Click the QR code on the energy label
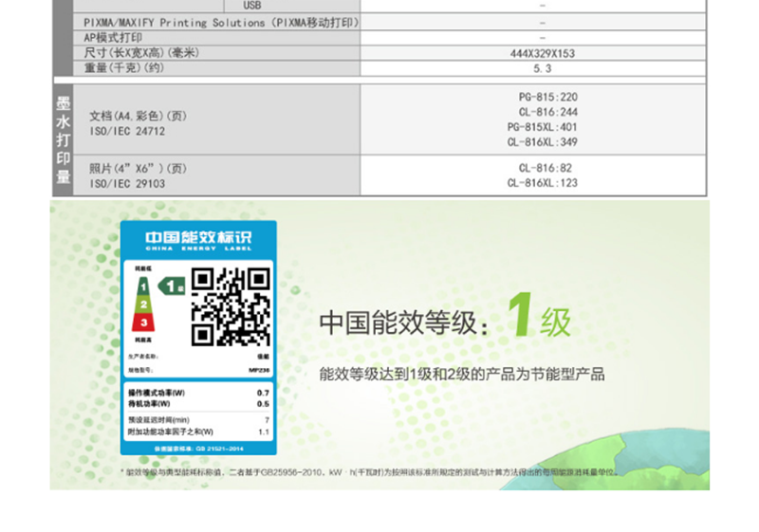This screenshot has height=532, width=759. (x=230, y=306)
